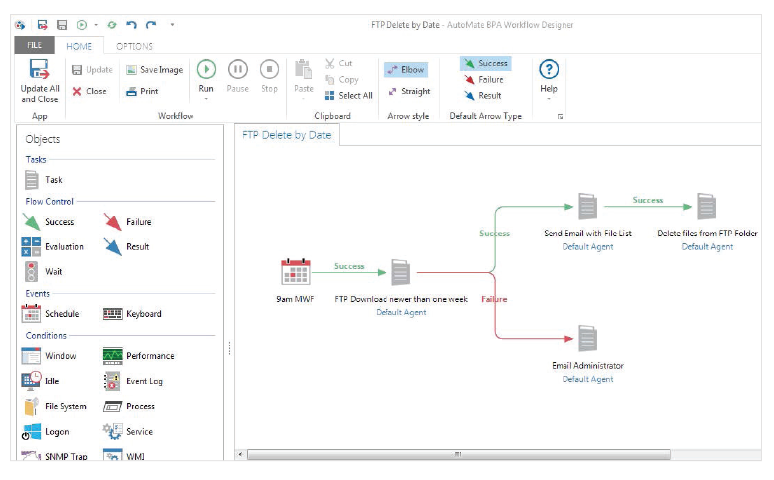Screen dimensions: 774x480
Task: Open the Help dropdown menu
Action: (548, 99)
